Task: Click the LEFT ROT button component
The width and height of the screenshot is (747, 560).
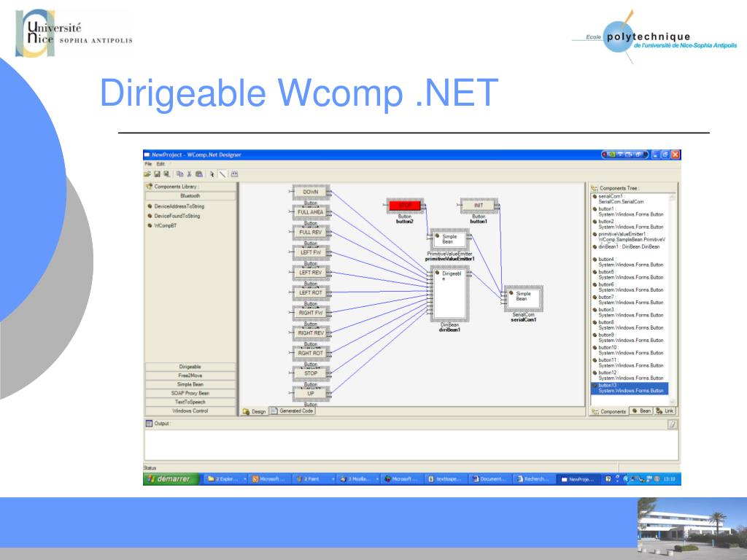Action: click(x=311, y=293)
